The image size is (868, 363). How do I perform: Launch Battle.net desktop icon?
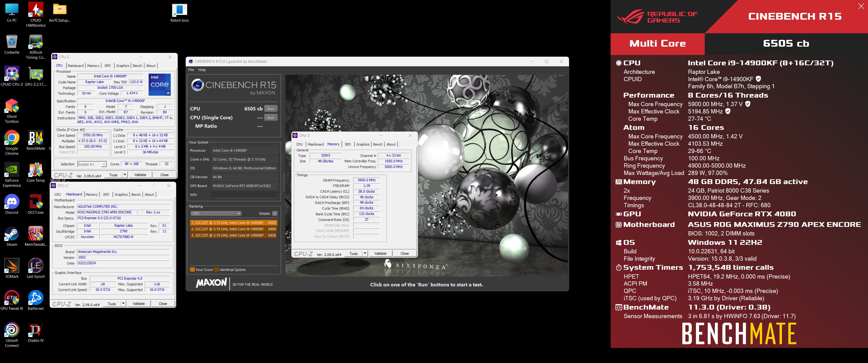[x=36, y=300]
